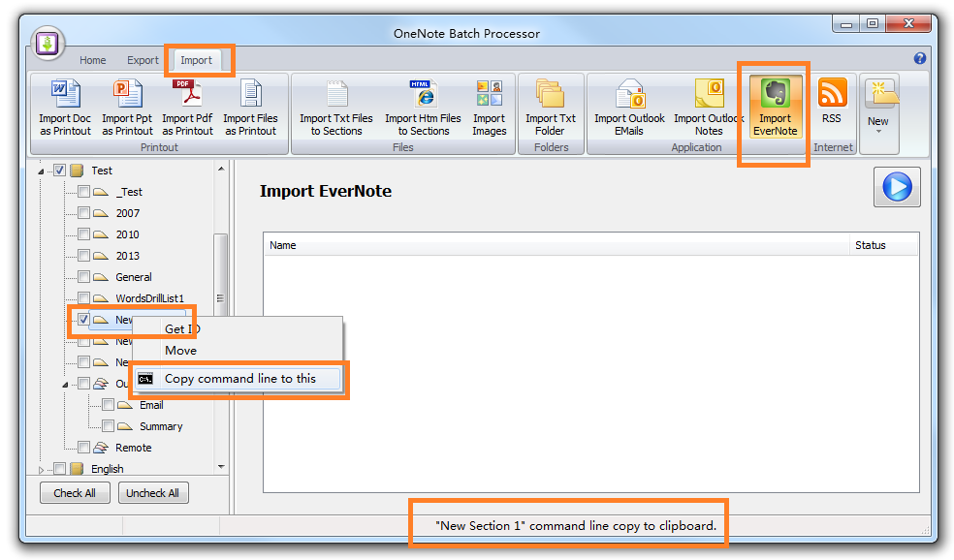Open the RSS import tool

[x=832, y=102]
